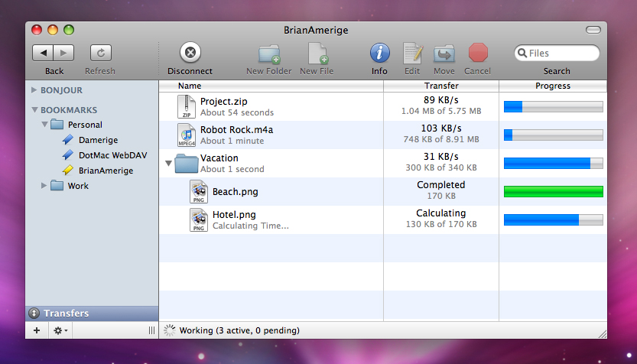Click the Vacation folder icon
The height and width of the screenshot is (364, 637).
[x=187, y=164]
